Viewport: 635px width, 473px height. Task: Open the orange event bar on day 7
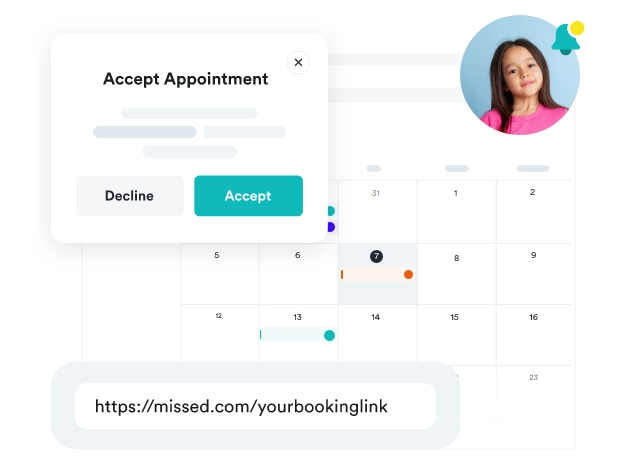(x=374, y=274)
